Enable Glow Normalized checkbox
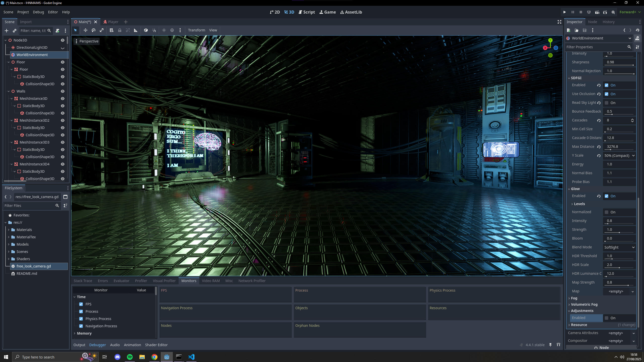This screenshot has width=644, height=362. point(607,212)
